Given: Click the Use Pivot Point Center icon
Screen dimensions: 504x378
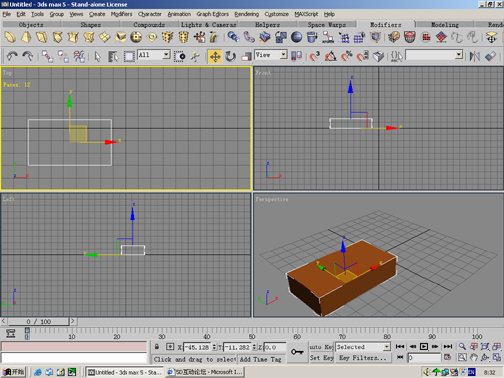Looking at the screenshot, I should (x=296, y=56).
